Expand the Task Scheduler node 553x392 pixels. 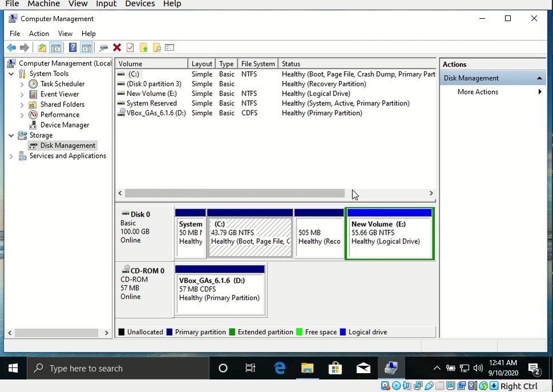pos(22,85)
